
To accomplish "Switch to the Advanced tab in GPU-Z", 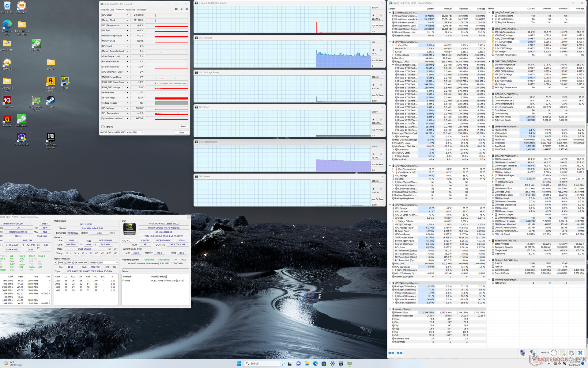I will (130, 10).
